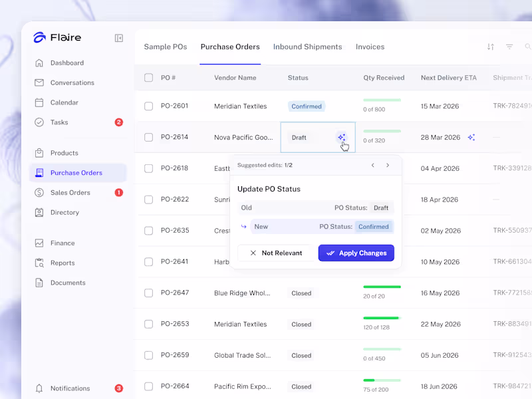Click vendor Meridian Textiles in PO-2601 row
The height and width of the screenshot is (399, 532).
pos(240,106)
